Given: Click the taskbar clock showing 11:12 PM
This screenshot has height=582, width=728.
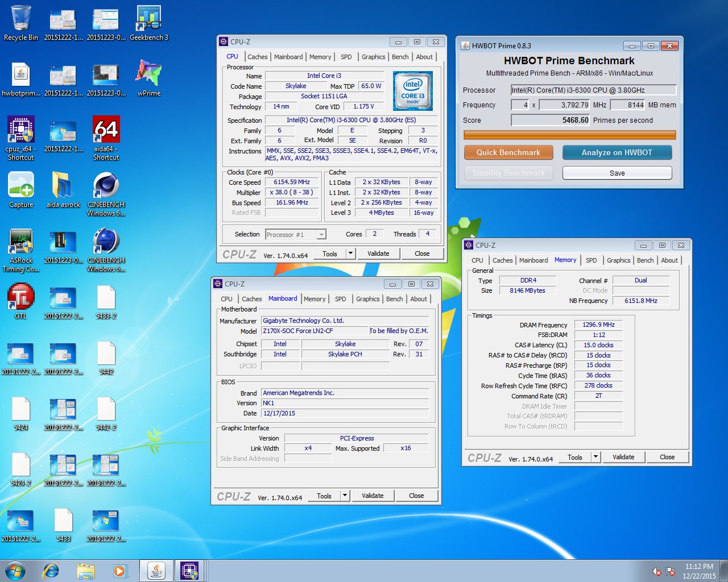Looking at the screenshot, I should pos(699,571).
